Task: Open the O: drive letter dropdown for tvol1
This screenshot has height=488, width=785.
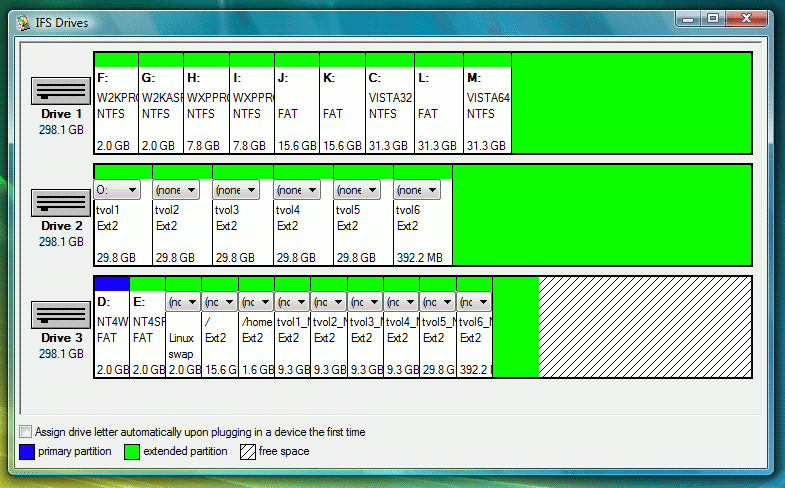Action: (118, 189)
